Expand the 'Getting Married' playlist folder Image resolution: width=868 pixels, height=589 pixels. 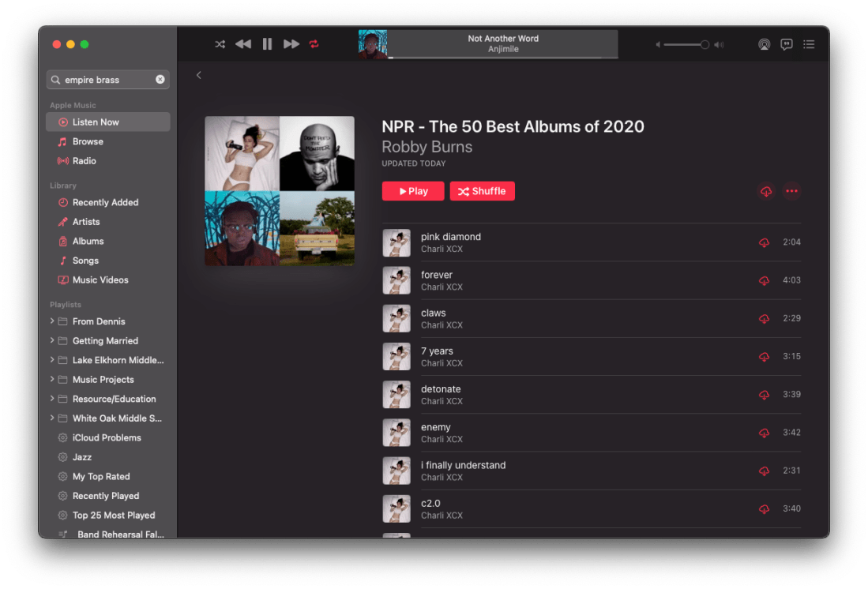(53, 341)
